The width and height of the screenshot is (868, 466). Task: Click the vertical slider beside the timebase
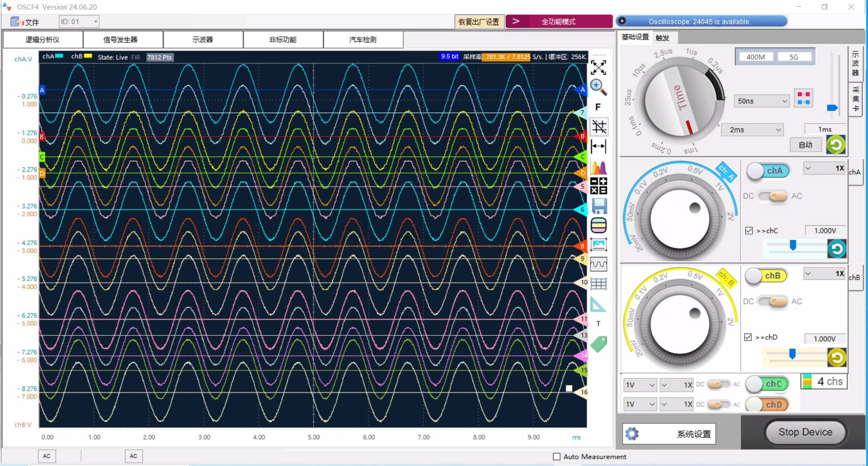(834, 86)
